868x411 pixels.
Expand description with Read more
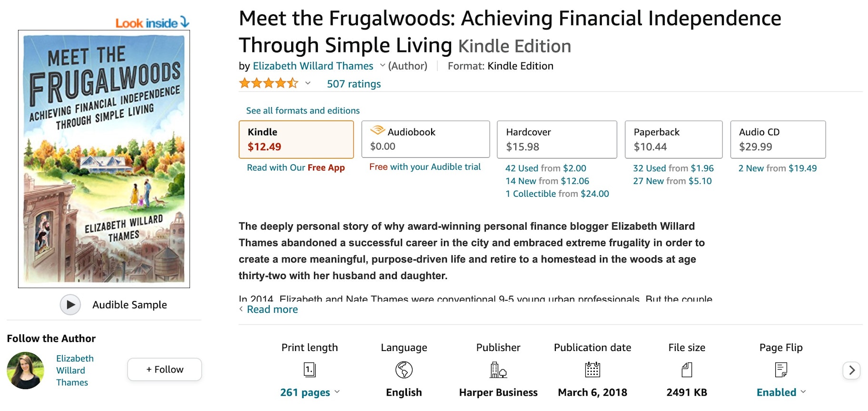click(x=272, y=310)
